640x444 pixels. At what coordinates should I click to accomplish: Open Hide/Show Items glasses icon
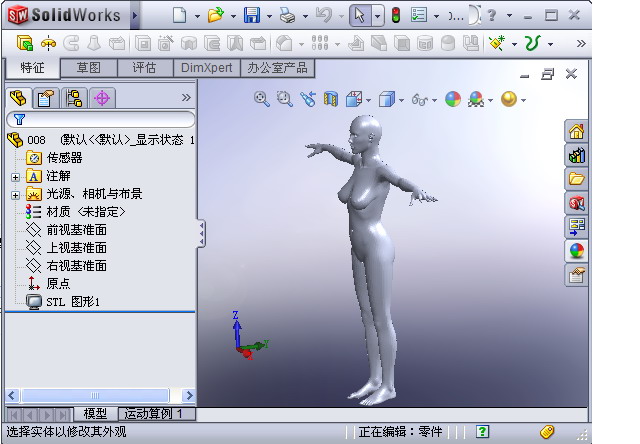tap(420, 99)
